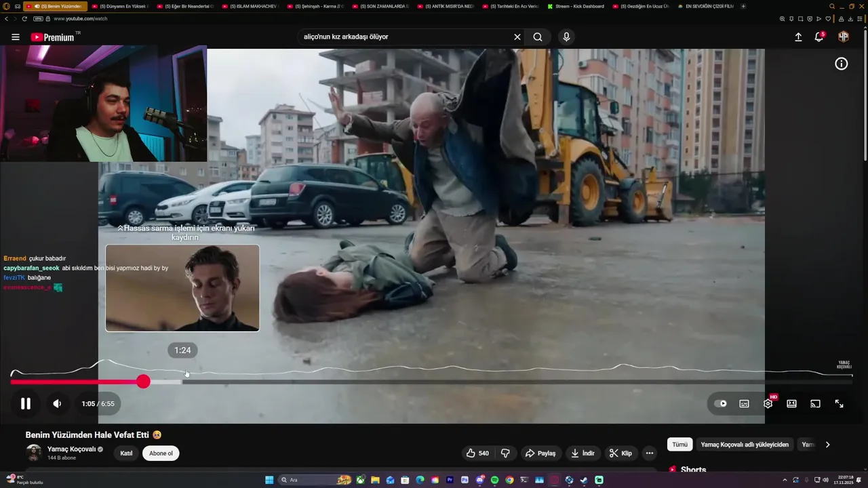Start voice search with microphone icon
Screen dimensions: 868x488
[x=566, y=37]
